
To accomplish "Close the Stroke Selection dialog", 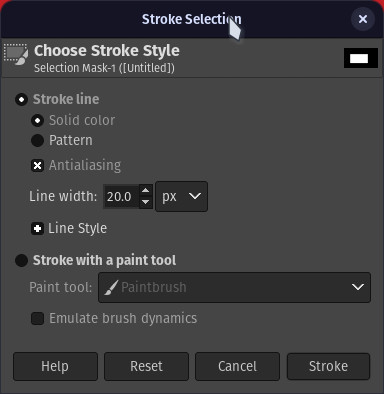I will click(363, 19).
